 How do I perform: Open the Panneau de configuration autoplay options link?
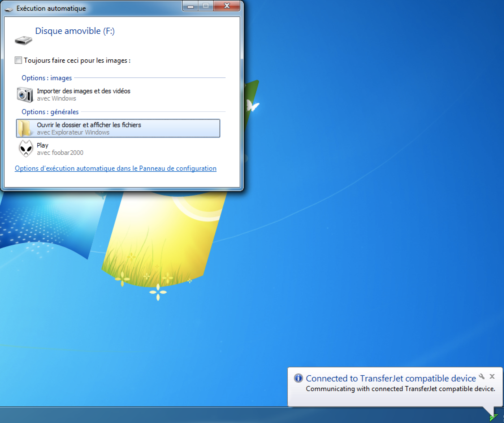pyautogui.click(x=116, y=168)
